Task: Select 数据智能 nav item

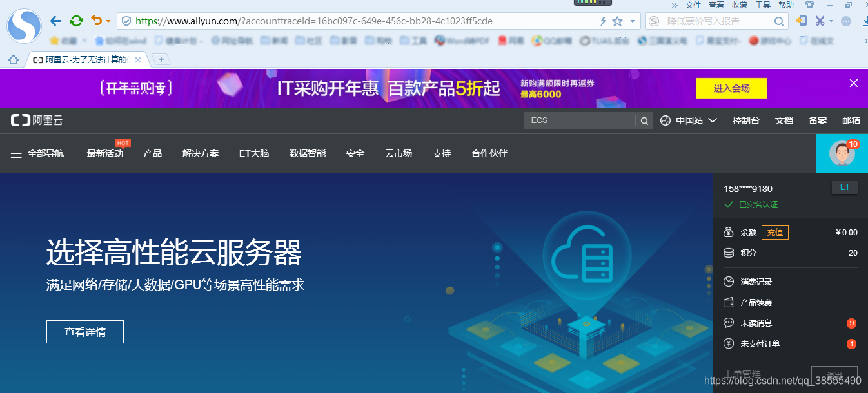Action: coord(308,153)
